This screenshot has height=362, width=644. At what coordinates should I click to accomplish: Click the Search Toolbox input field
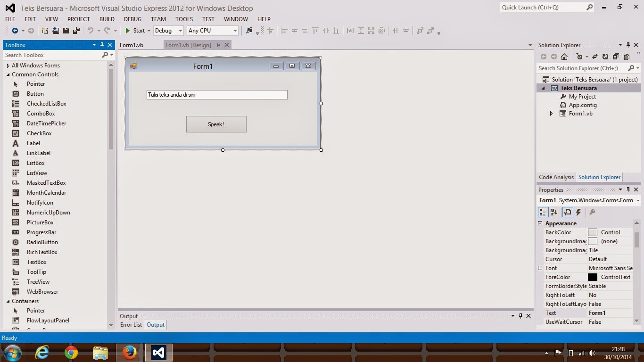tap(53, 55)
